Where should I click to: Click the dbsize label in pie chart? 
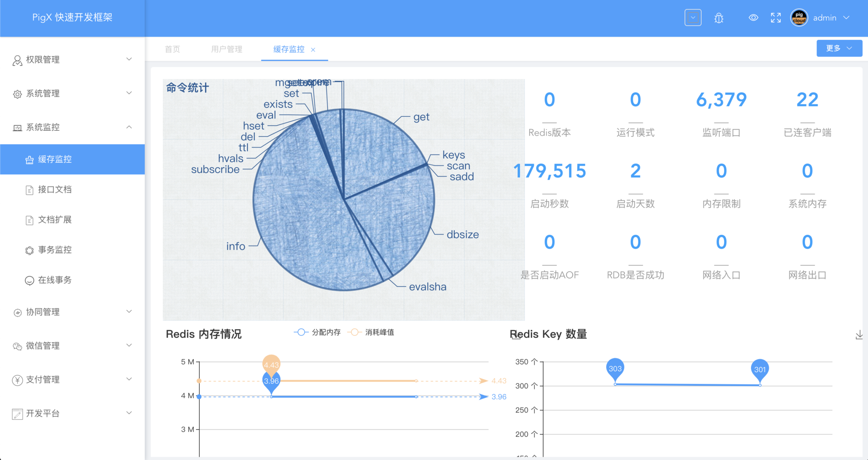coord(462,235)
